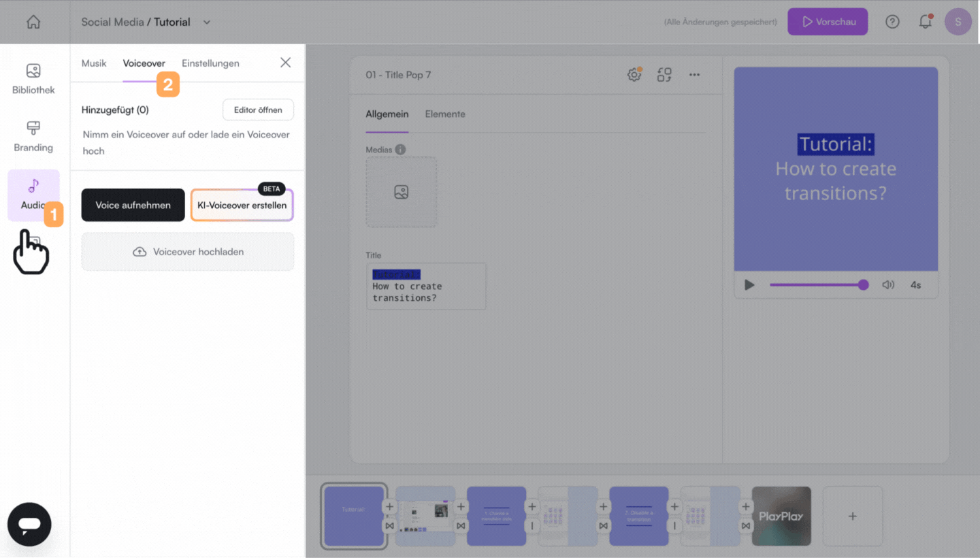Viewport: 980px width, 558px height.
Task: Add a slide after the Tutorial slide
Action: [x=389, y=507]
